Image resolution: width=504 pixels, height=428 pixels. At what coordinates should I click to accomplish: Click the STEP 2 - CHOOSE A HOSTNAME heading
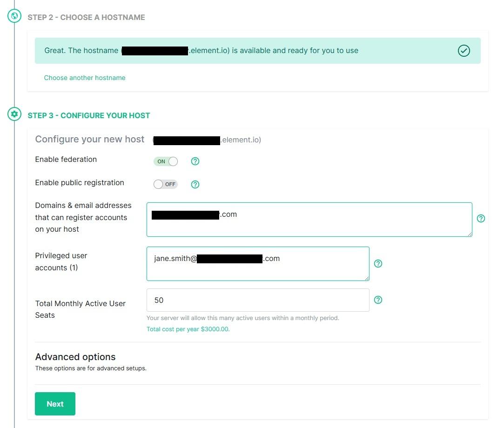click(x=86, y=17)
